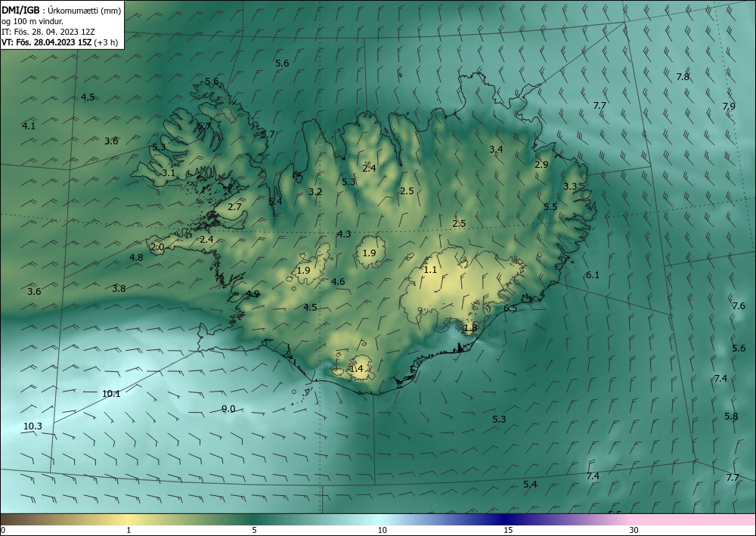Click the title line "DMI/IGB : Úrkomumætti (mm)"
Image resolution: width=756 pixels, height=536 pixels.
coord(61,10)
